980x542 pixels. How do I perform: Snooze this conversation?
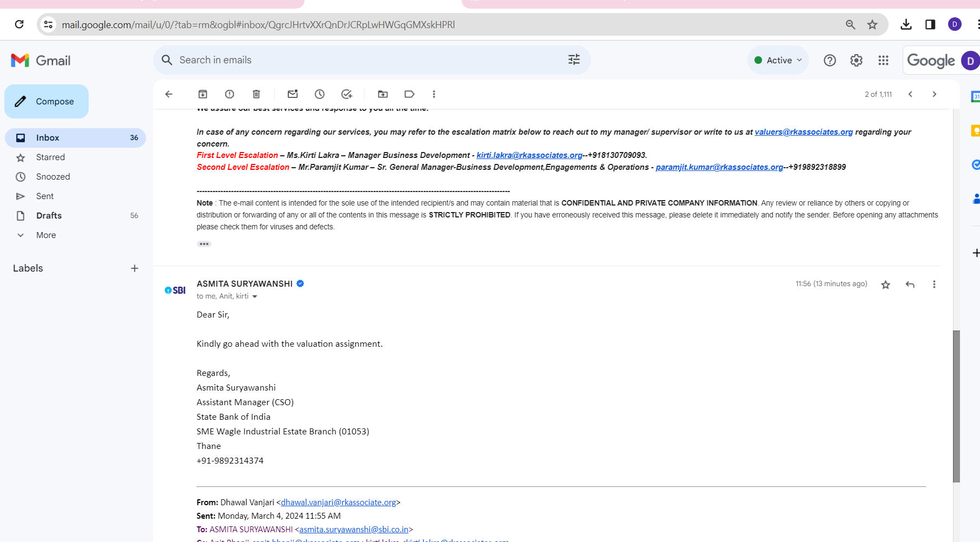point(320,94)
